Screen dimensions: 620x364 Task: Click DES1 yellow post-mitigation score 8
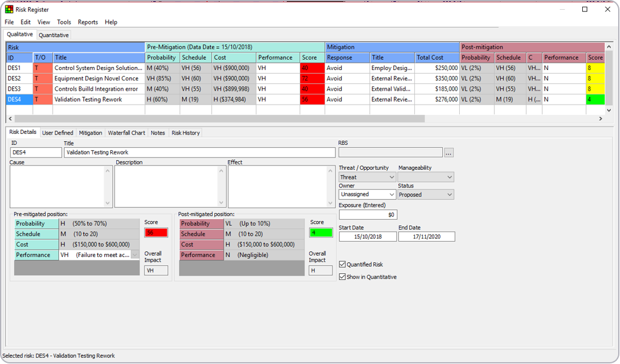(595, 68)
